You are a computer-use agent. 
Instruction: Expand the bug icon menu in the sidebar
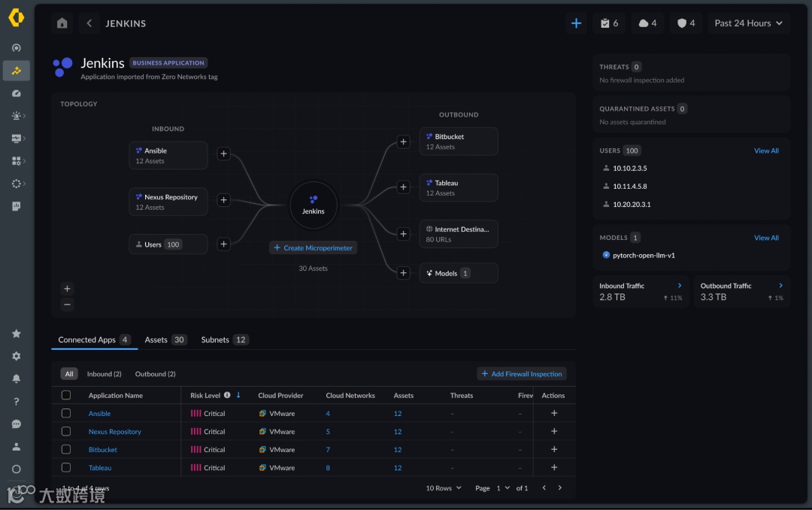pyautogui.click(x=17, y=116)
